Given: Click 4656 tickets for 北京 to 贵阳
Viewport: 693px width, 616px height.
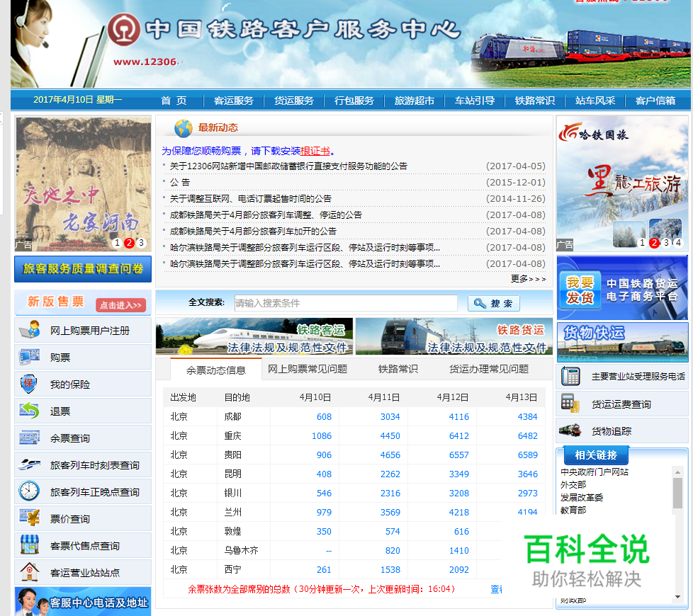Looking at the screenshot, I should click(390, 455).
